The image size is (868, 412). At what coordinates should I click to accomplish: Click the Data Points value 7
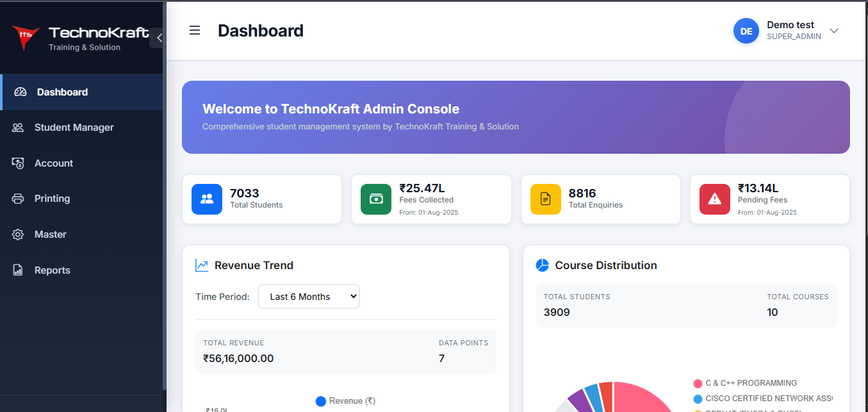point(441,358)
